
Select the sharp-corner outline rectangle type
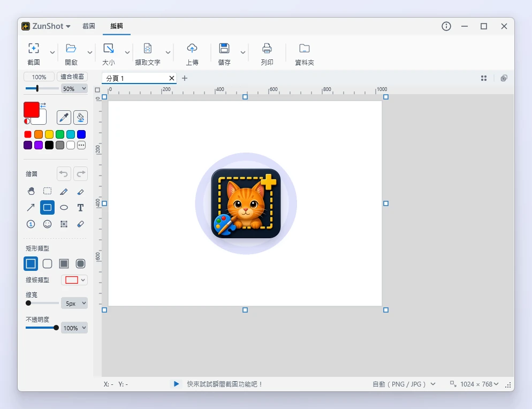click(x=31, y=264)
